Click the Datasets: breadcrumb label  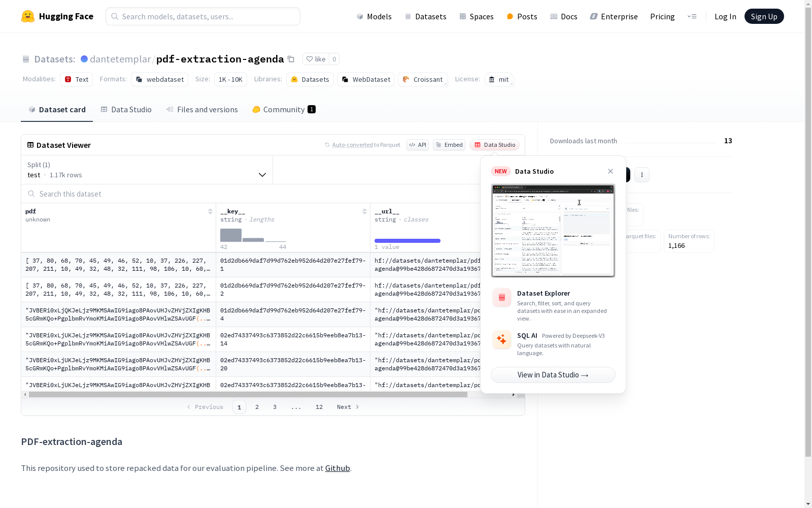pos(55,59)
